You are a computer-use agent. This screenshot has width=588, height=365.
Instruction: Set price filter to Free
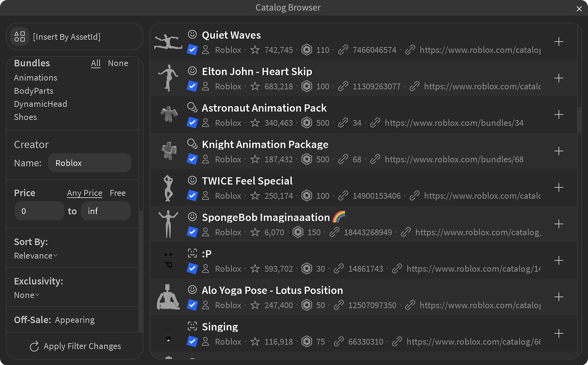(x=118, y=193)
